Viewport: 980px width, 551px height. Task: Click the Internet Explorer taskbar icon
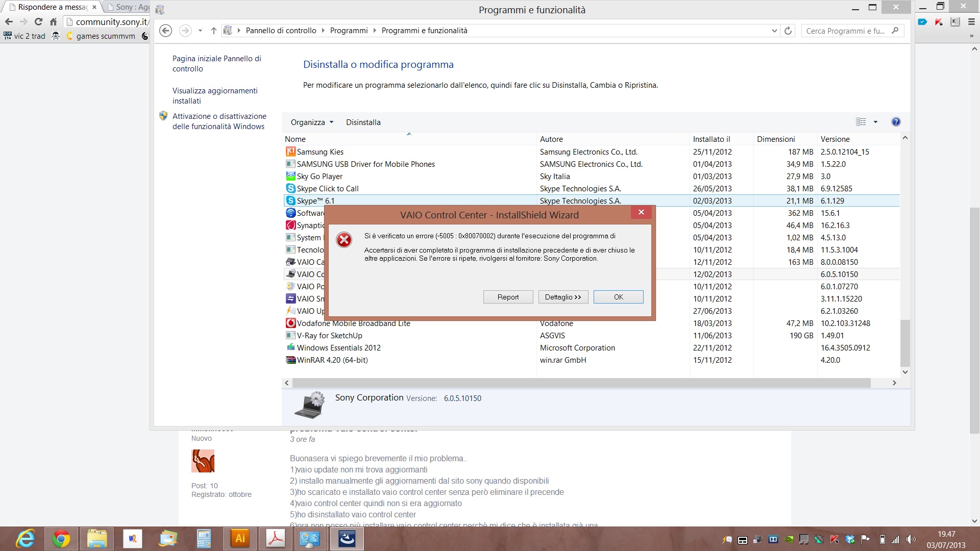25,539
